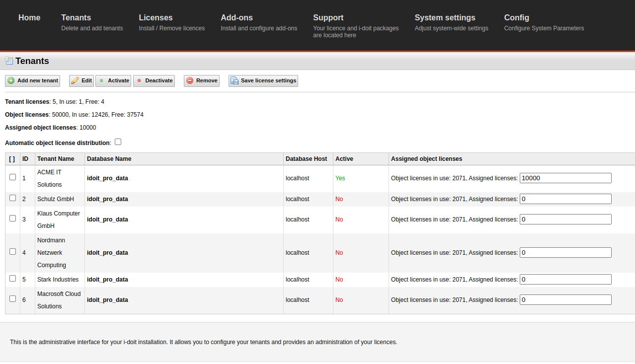Click idoit_pro_data in the ACME row

[x=107, y=178]
